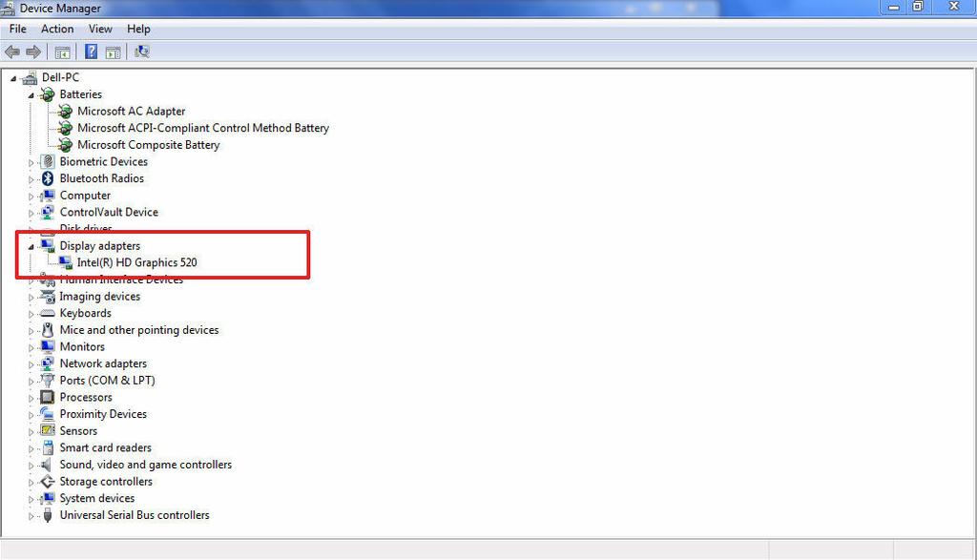Click the Intel(R) HD Graphics 520 icon
Viewport: 977px width, 560px height.
point(65,263)
